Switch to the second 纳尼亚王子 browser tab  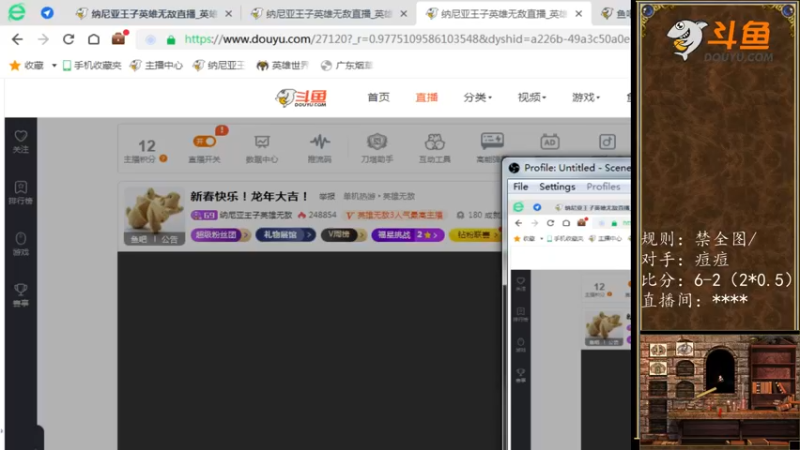pos(321,14)
